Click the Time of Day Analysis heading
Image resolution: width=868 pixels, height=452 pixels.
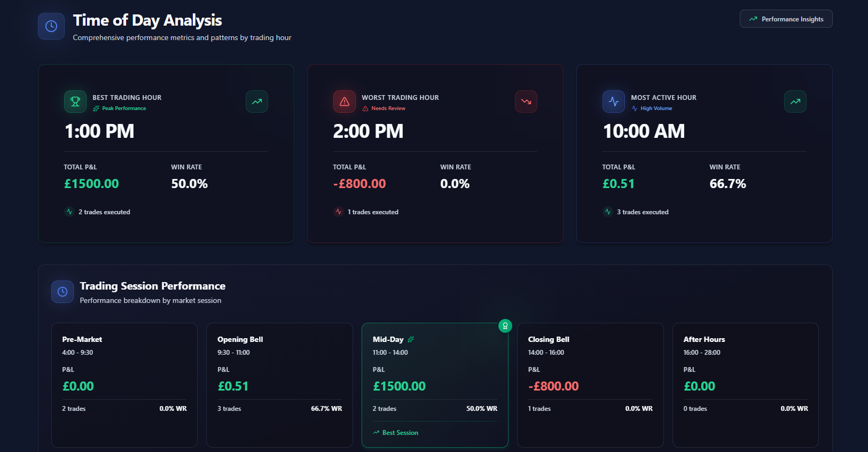pos(147,20)
